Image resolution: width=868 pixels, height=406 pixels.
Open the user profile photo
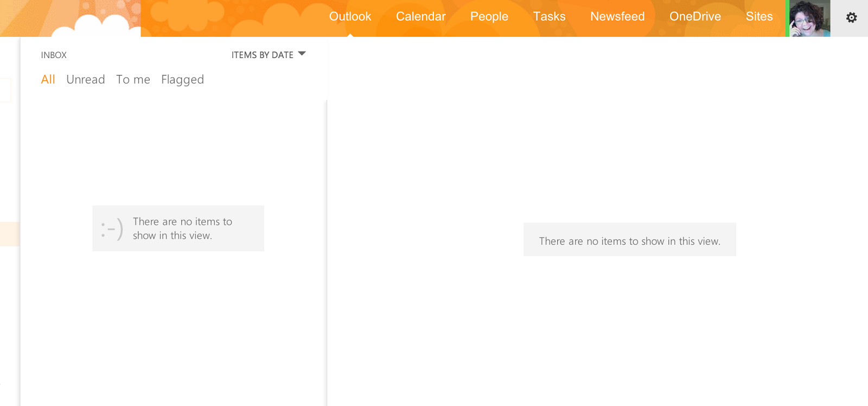(x=809, y=18)
